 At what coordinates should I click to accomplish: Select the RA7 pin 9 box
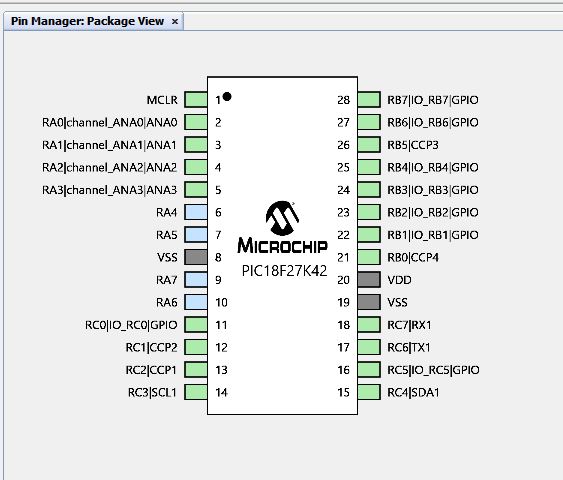click(x=196, y=280)
